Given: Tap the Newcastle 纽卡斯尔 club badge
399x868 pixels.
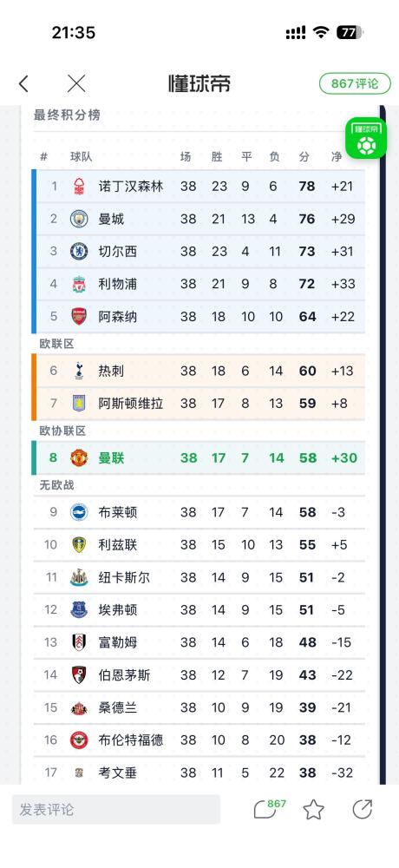Looking at the screenshot, I should tap(79, 577).
